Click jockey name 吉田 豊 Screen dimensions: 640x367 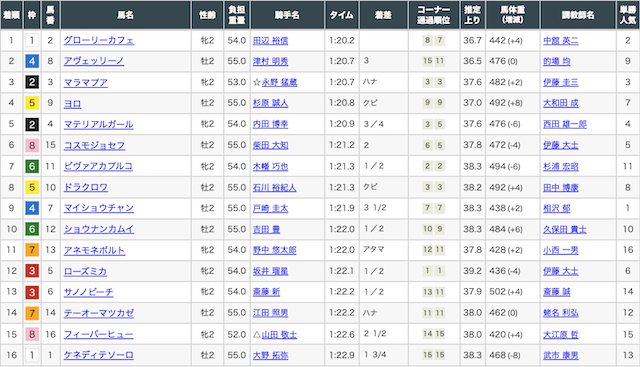(x=266, y=229)
